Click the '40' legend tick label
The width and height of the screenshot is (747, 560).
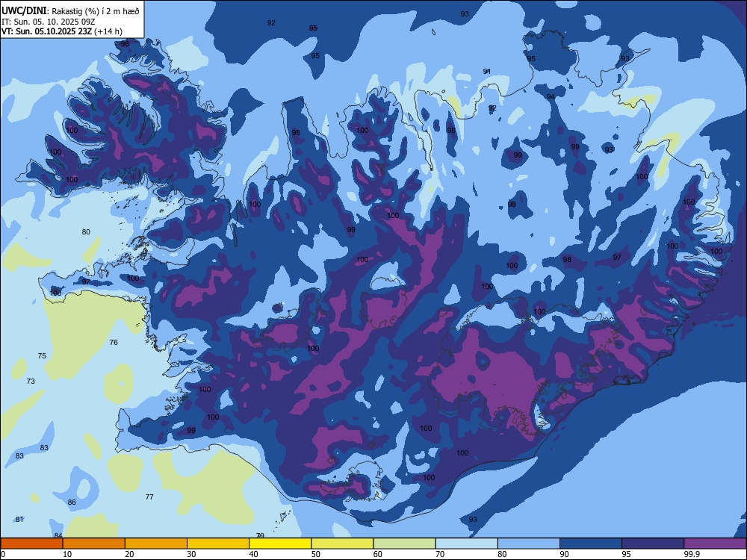[253, 554]
